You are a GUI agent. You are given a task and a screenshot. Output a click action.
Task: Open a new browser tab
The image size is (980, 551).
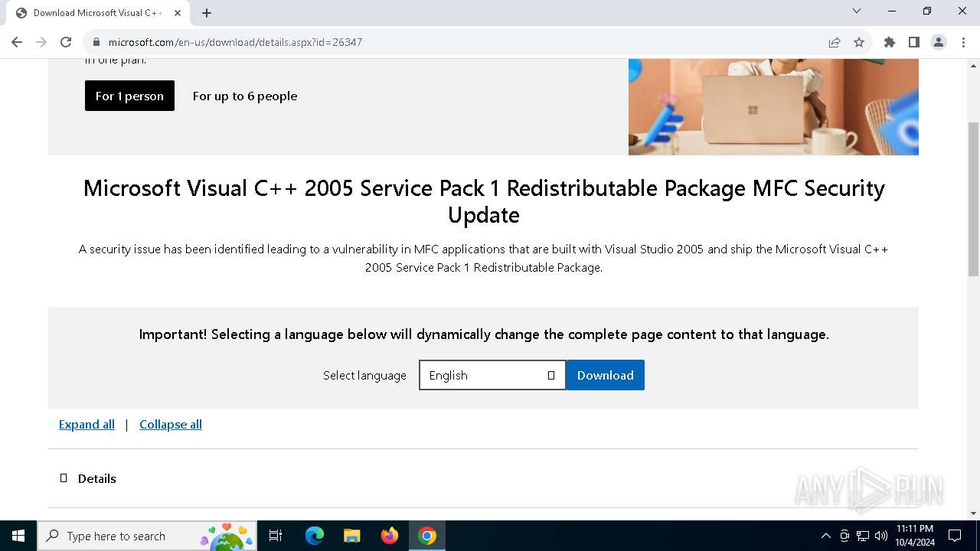tap(207, 13)
